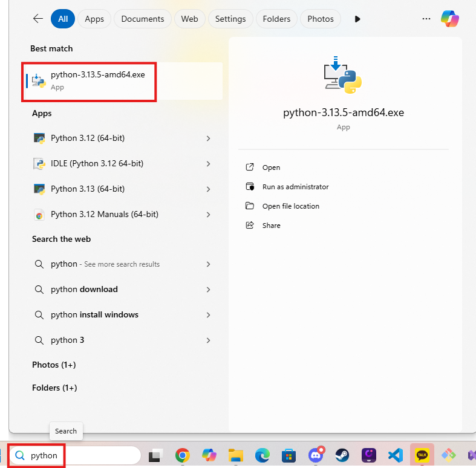This screenshot has width=476, height=468.
Task: Expand Python 3.12 Manuals chevron
Action: pos(208,215)
